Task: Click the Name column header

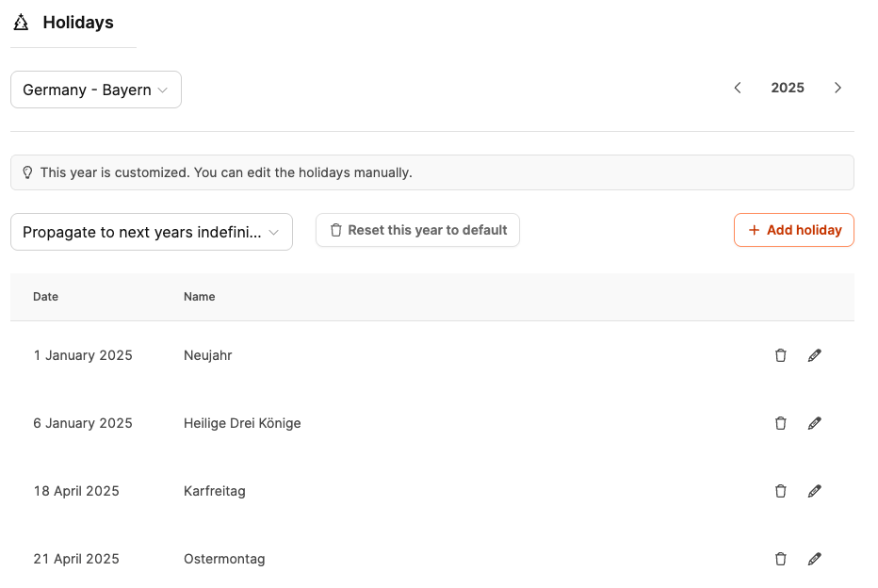Action: pyautogui.click(x=199, y=297)
